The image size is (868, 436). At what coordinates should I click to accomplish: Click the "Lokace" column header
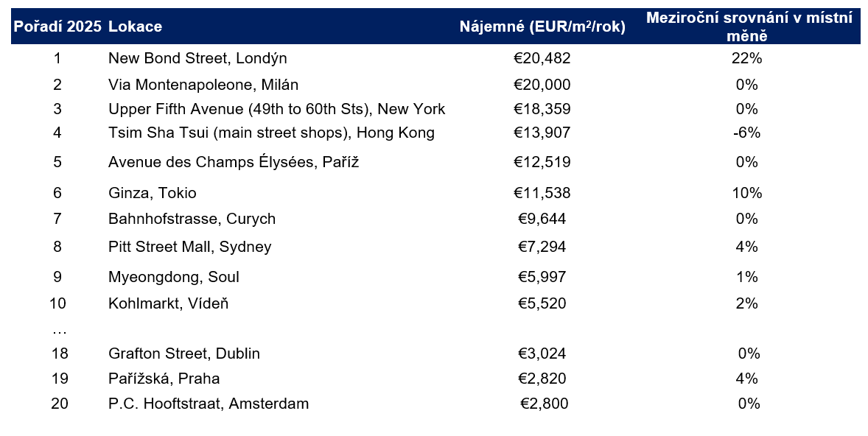point(135,27)
